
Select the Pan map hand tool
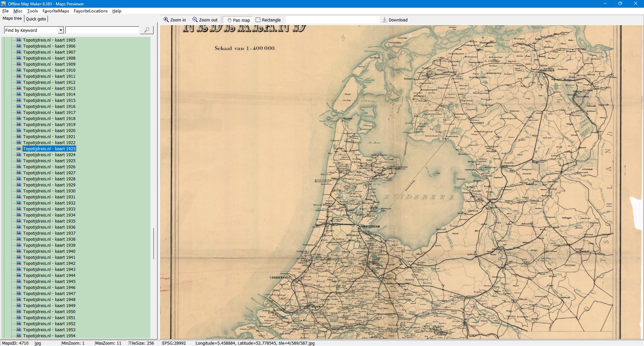click(x=230, y=20)
